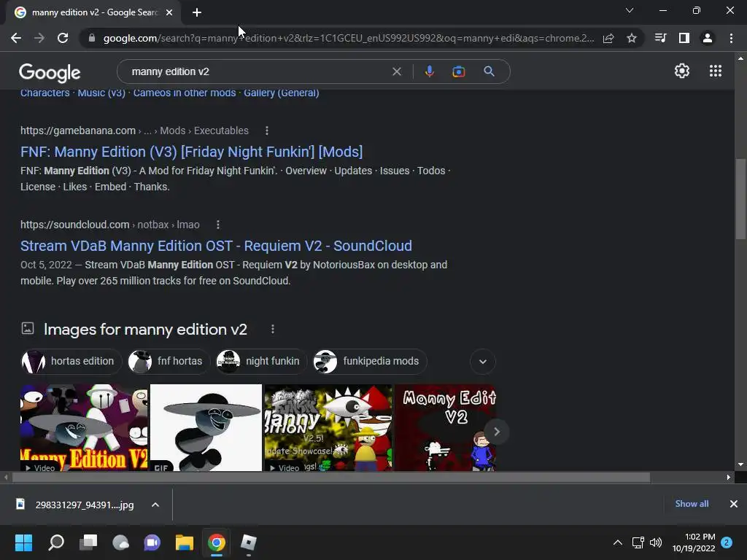The width and height of the screenshot is (747, 560).
Task: Filter images by funkipedia mods
Action: point(370,362)
